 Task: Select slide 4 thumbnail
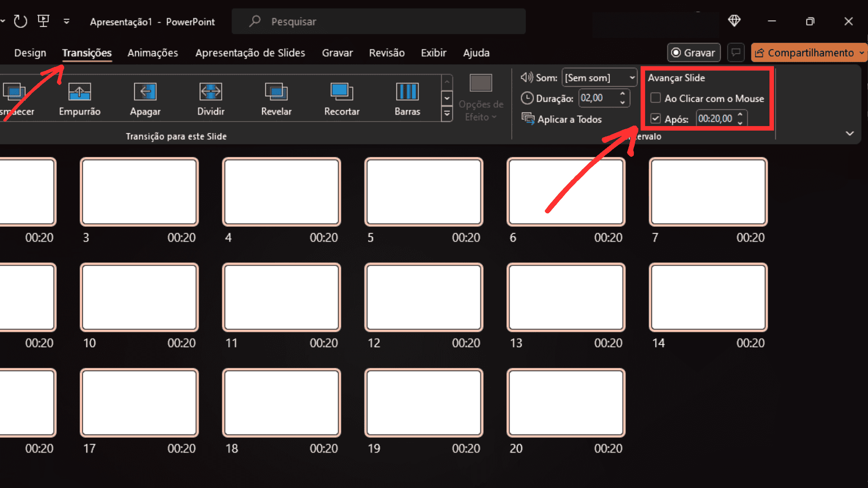tap(282, 192)
